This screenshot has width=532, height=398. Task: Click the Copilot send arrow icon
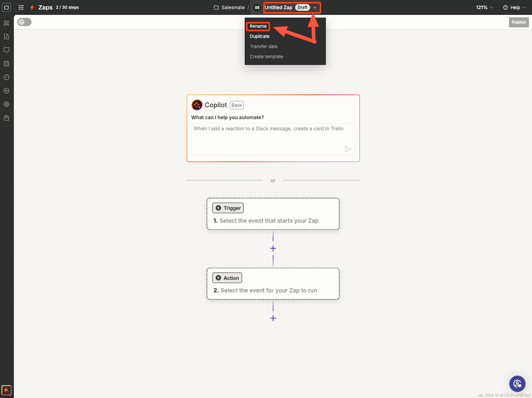tap(348, 149)
